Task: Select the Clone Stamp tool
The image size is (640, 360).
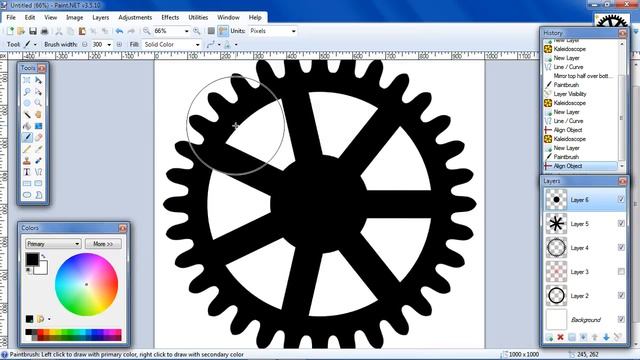Action: (27, 160)
